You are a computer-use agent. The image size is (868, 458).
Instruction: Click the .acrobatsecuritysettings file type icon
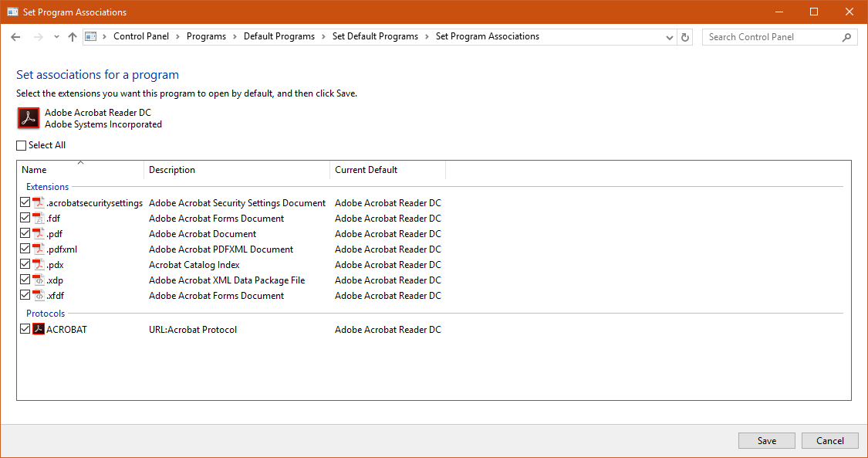(39, 202)
